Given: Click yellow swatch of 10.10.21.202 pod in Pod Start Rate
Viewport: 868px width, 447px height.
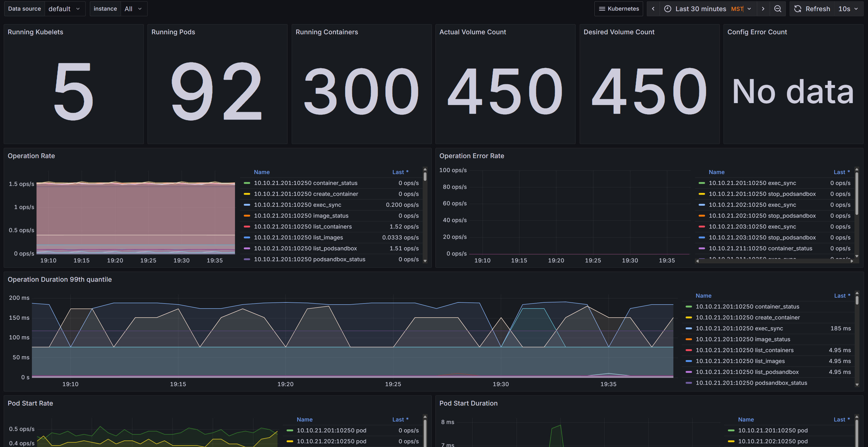Looking at the screenshot, I should click(290, 441).
